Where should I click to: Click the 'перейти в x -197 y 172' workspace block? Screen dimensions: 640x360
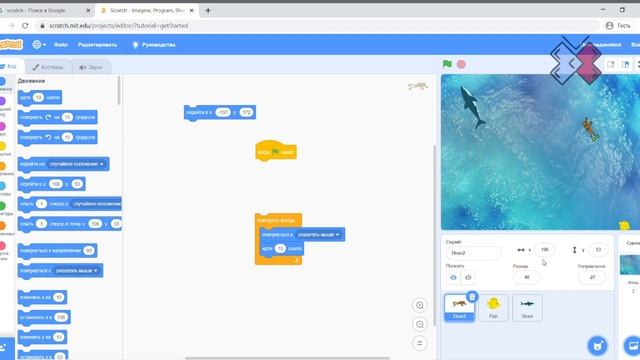point(220,112)
